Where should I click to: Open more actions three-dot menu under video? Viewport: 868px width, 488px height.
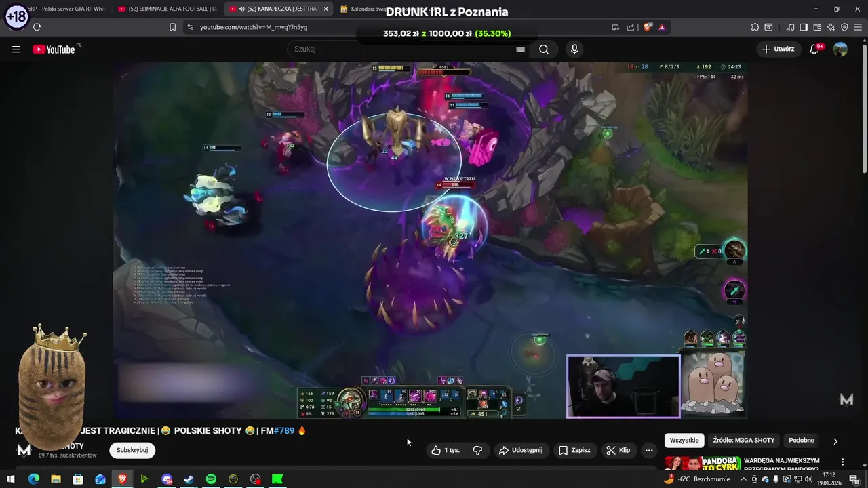pyautogui.click(x=649, y=450)
